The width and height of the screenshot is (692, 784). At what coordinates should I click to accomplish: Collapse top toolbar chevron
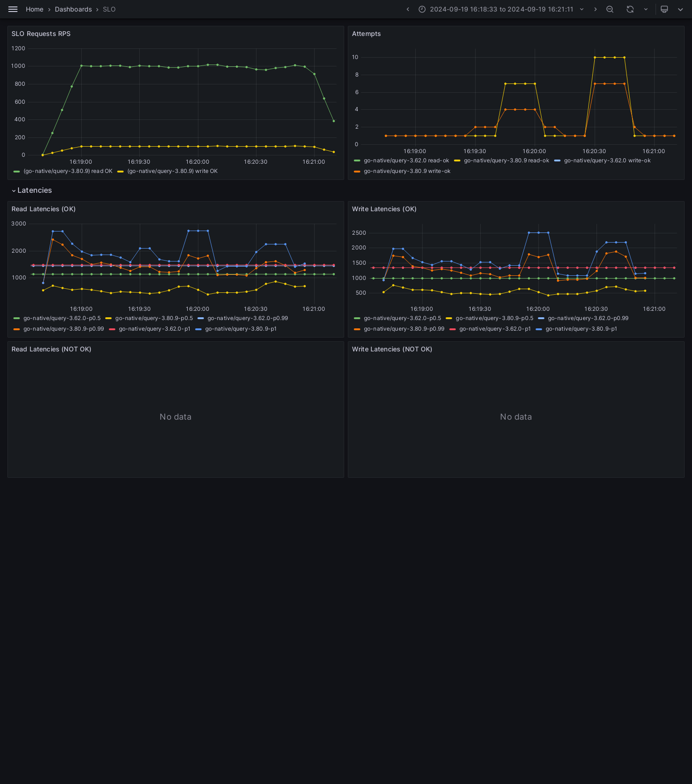680,9
